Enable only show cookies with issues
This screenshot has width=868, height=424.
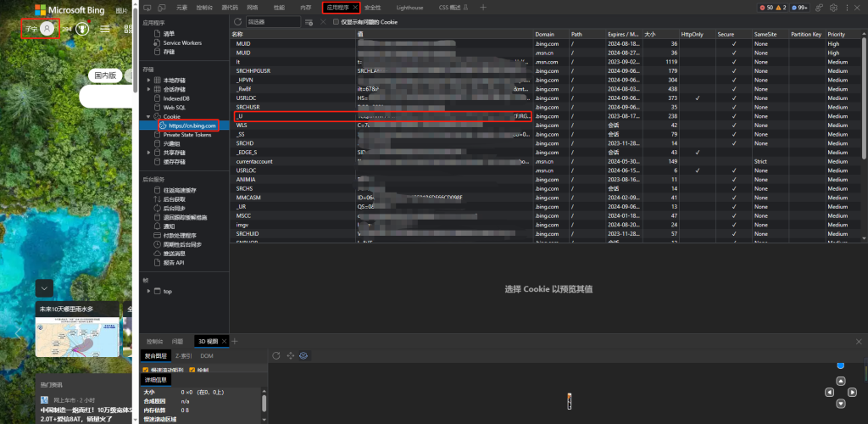pos(336,21)
